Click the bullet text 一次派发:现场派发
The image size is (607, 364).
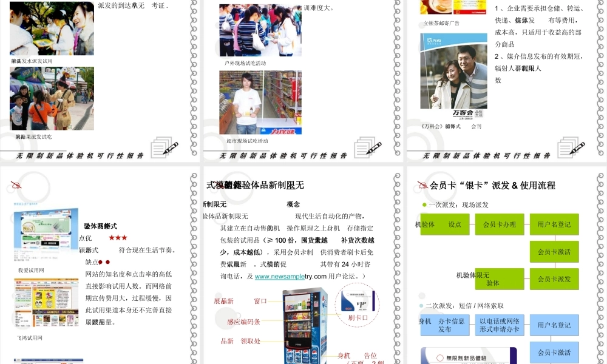[x=458, y=204]
